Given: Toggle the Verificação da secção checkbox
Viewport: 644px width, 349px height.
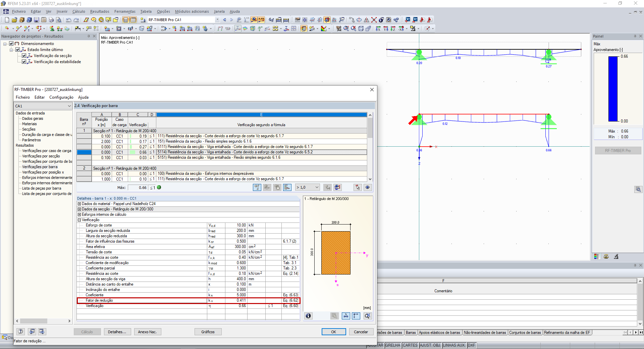Looking at the screenshot, I should click(24, 56).
